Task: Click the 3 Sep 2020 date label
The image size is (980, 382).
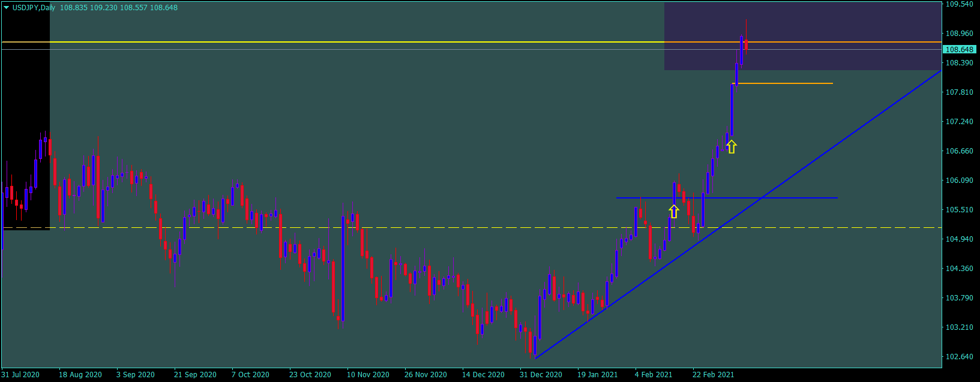Action: 136,375
